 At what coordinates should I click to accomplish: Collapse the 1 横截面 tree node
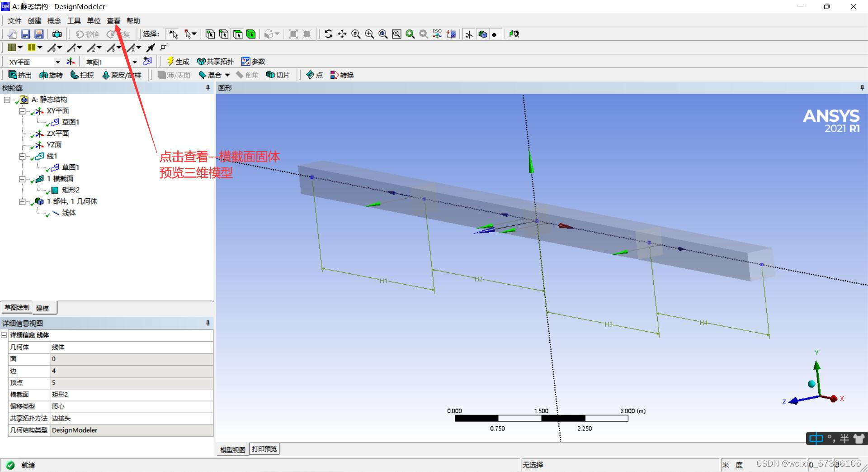pos(22,179)
